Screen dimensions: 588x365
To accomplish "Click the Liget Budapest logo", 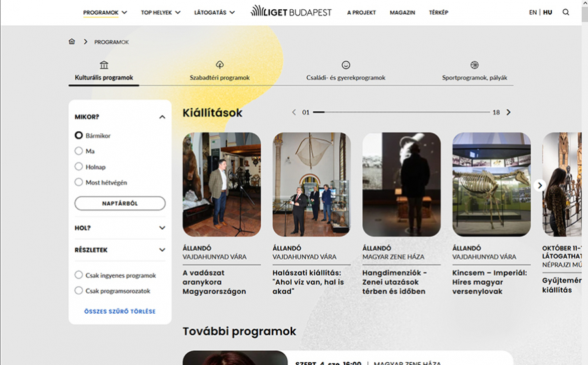I will tap(291, 11).
